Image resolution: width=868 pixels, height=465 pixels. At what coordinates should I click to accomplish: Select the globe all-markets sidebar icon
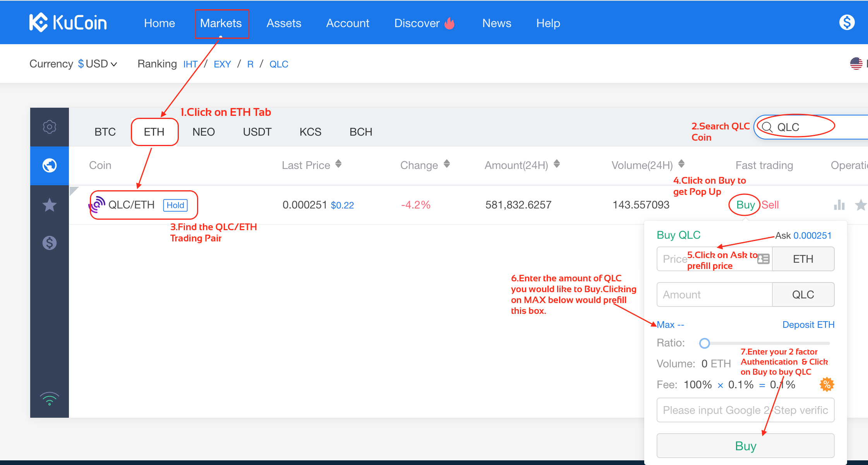[50, 165]
